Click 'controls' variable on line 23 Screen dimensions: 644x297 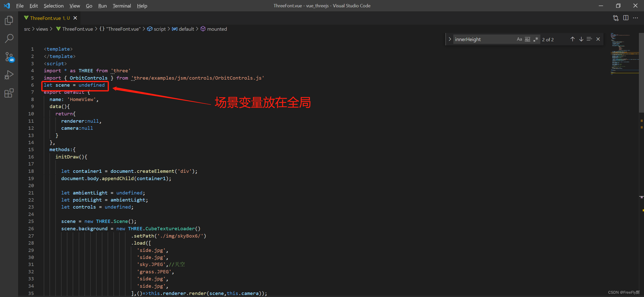[84, 207]
